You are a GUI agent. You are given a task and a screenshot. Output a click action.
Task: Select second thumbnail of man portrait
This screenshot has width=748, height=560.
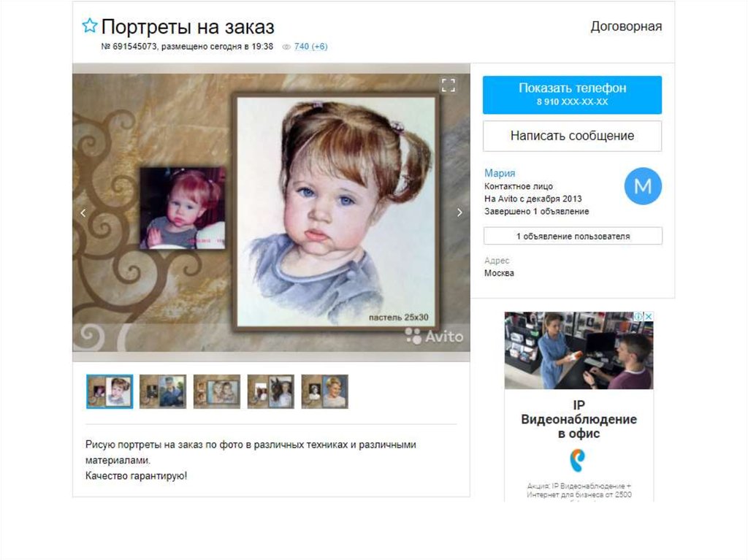[163, 391]
